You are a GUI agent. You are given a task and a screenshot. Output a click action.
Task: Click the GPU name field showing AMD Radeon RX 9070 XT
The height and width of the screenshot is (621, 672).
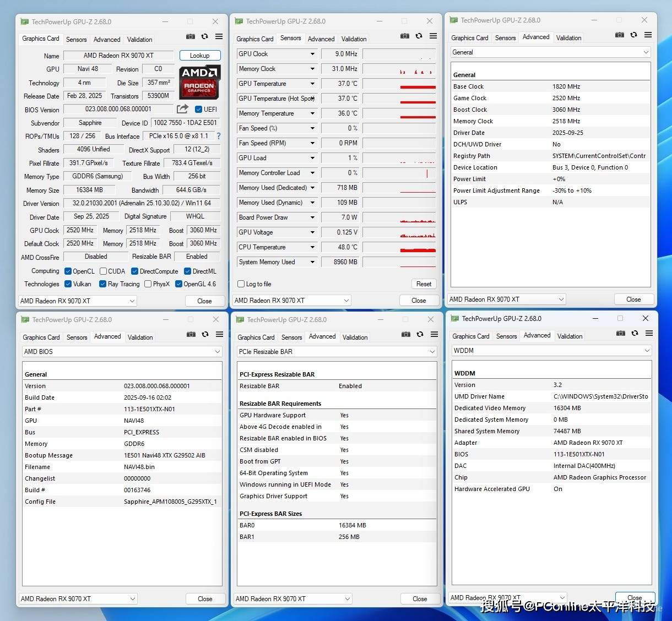(118, 56)
